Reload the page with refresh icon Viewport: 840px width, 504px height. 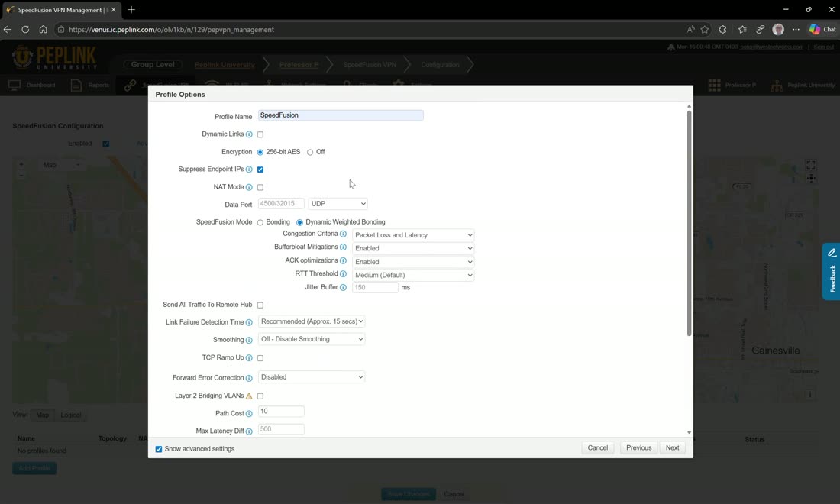click(x=25, y=30)
